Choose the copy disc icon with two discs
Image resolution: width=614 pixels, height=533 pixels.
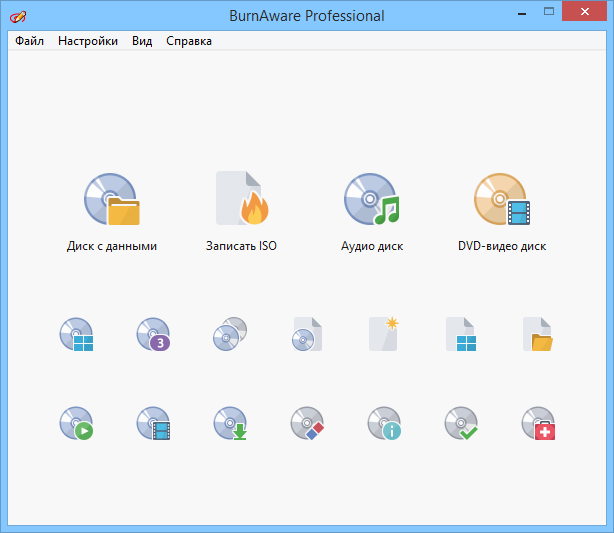coord(230,334)
